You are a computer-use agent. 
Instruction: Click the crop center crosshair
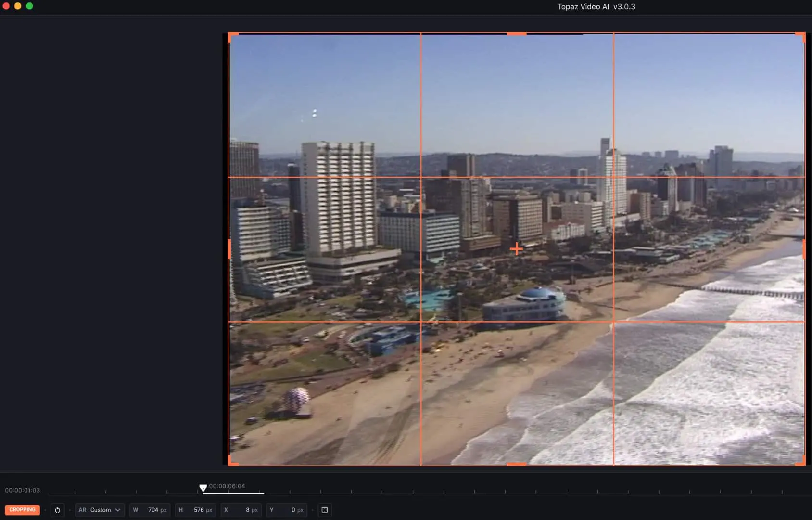516,249
